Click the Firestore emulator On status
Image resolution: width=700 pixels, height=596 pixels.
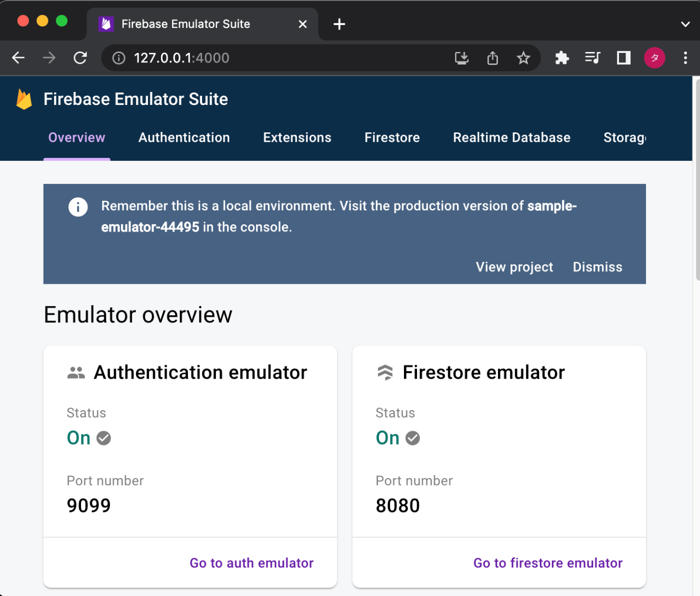tap(388, 438)
